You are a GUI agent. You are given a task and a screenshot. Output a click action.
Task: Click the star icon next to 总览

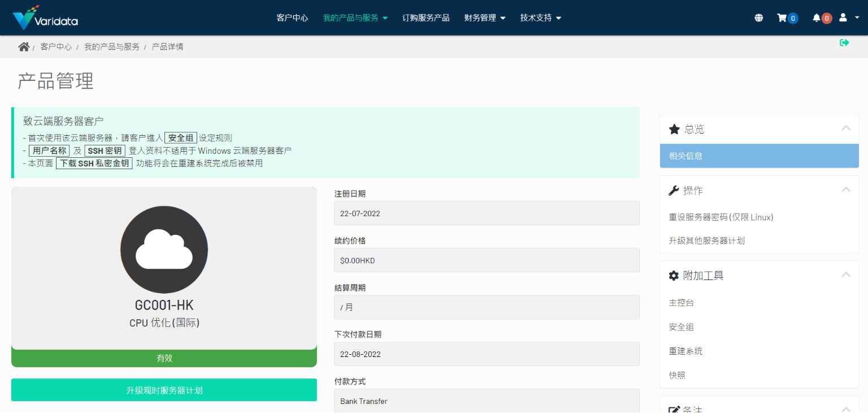(x=674, y=129)
